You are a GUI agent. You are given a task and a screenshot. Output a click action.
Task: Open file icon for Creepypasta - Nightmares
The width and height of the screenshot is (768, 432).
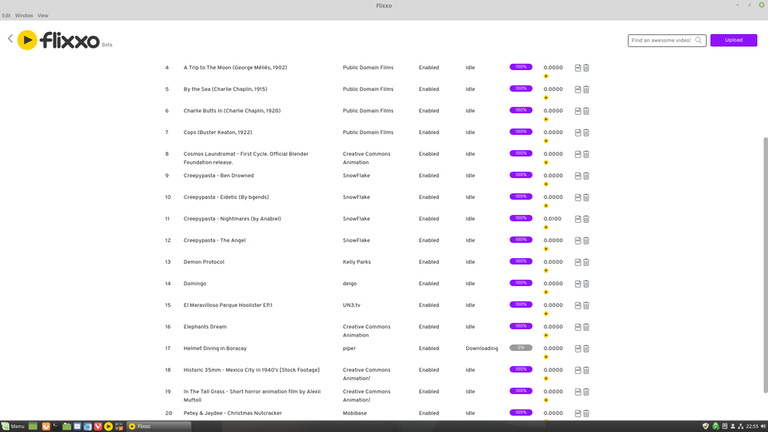click(x=578, y=219)
